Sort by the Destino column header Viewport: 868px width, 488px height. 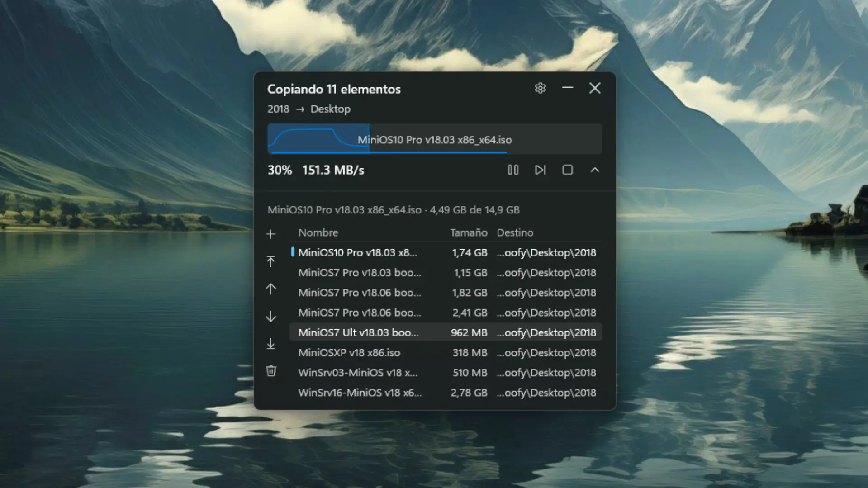tap(515, 232)
